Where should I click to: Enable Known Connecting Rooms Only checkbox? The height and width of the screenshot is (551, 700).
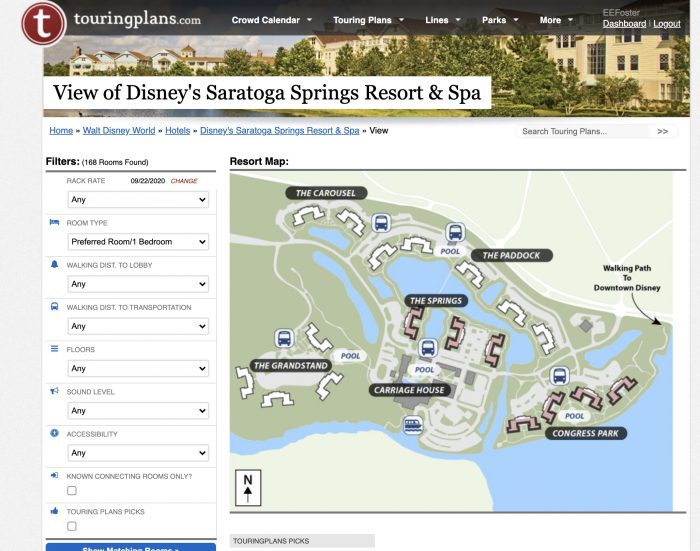[x=71, y=491]
